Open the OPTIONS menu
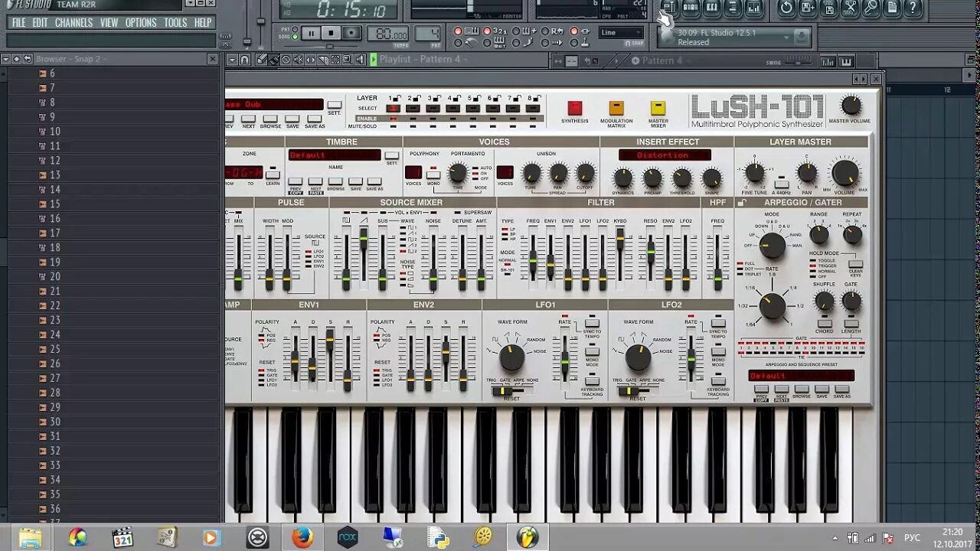 coord(141,23)
